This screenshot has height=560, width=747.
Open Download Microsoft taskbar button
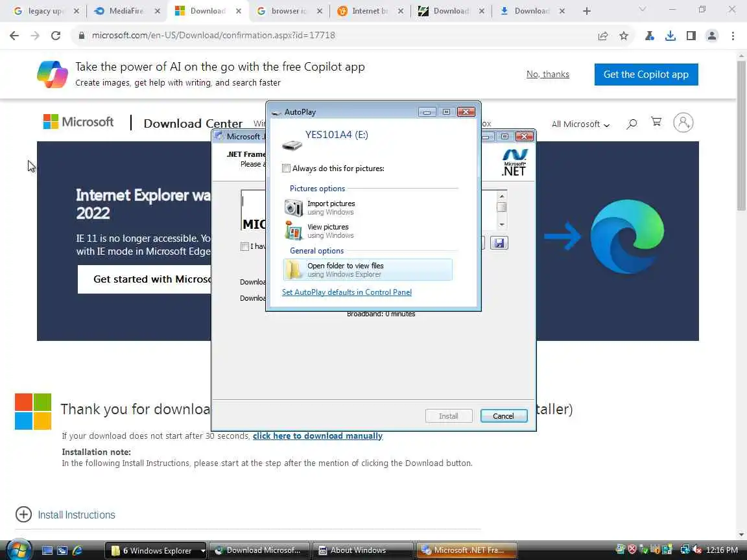coord(259,550)
